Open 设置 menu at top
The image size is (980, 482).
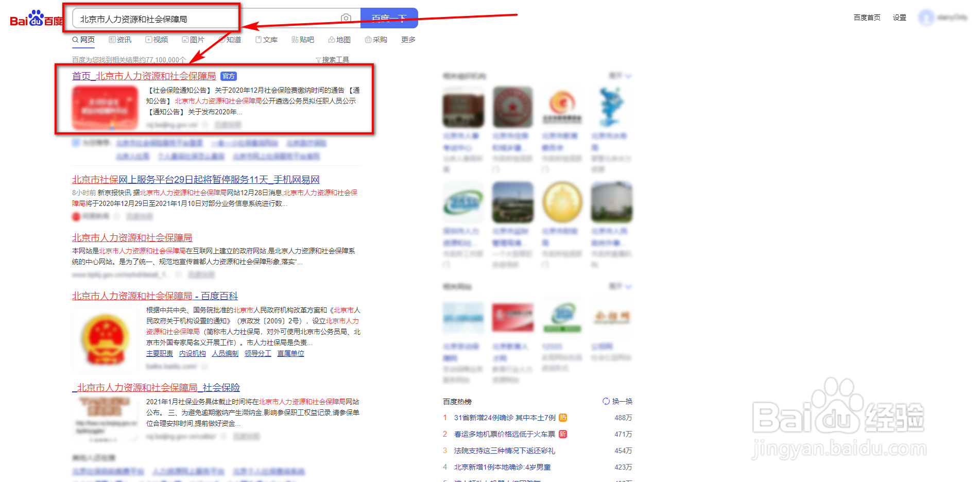coord(900,18)
